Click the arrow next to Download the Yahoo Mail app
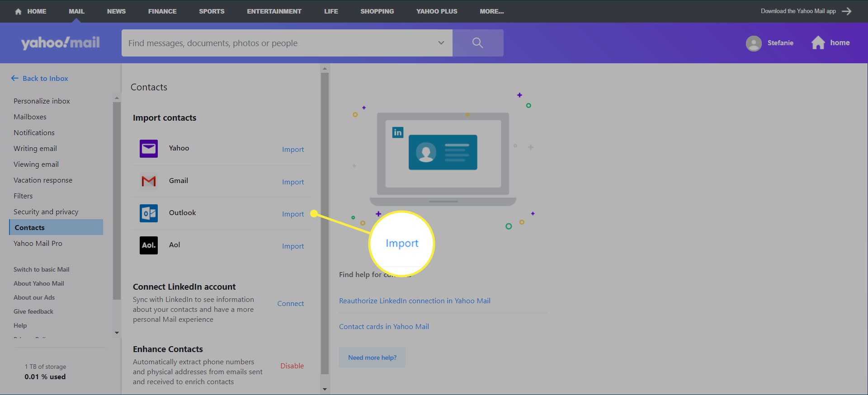The height and width of the screenshot is (395, 868). pyautogui.click(x=847, y=11)
